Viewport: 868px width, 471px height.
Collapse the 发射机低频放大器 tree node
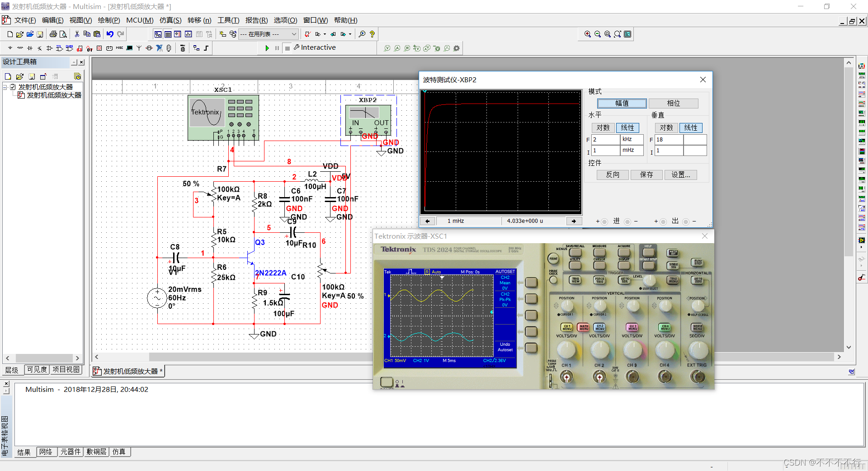pos(5,87)
